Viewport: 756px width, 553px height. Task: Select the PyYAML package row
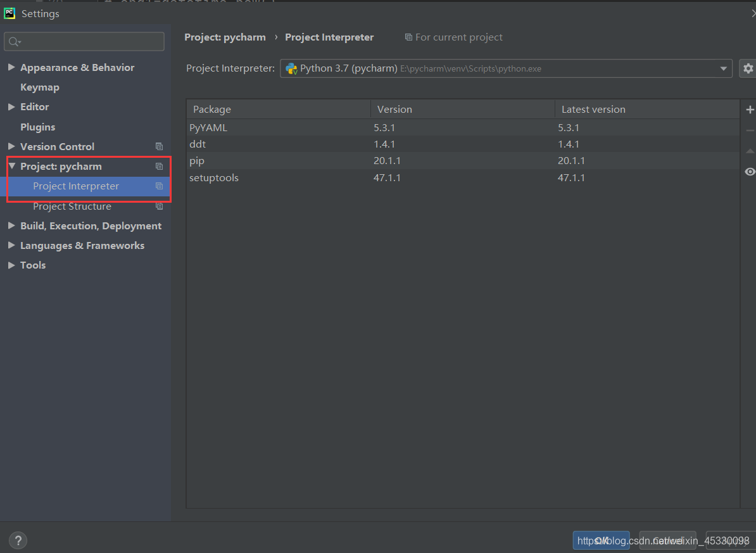463,128
